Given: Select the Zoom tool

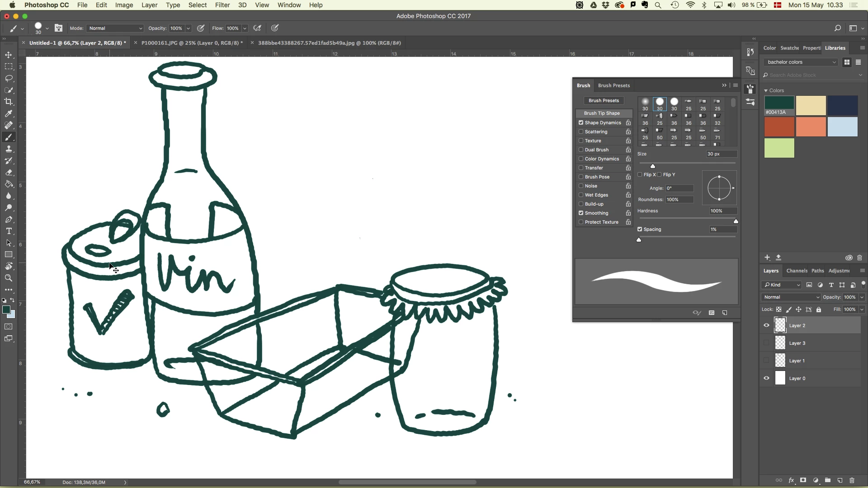Looking at the screenshot, I should (9, 278).
